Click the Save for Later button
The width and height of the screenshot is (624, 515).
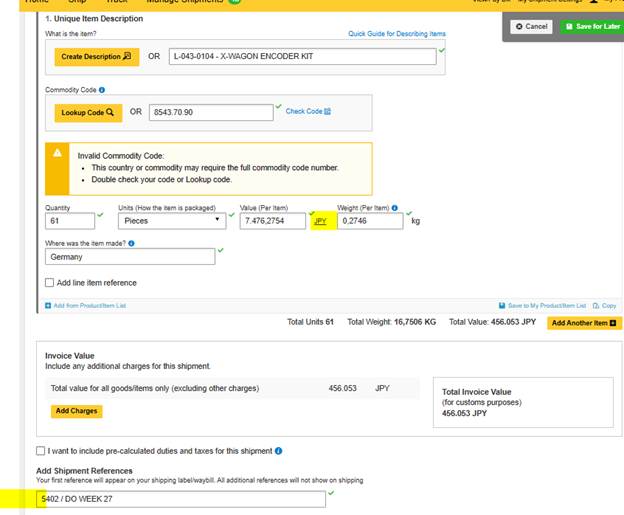coord(592,27)
